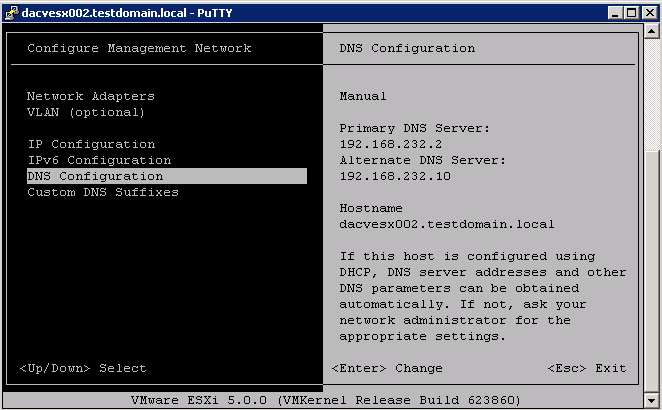This screenshot has width=662, height=410.
Task: Click the Esc Exit hint
Action: pyautogui.click(x=587, y=368)
